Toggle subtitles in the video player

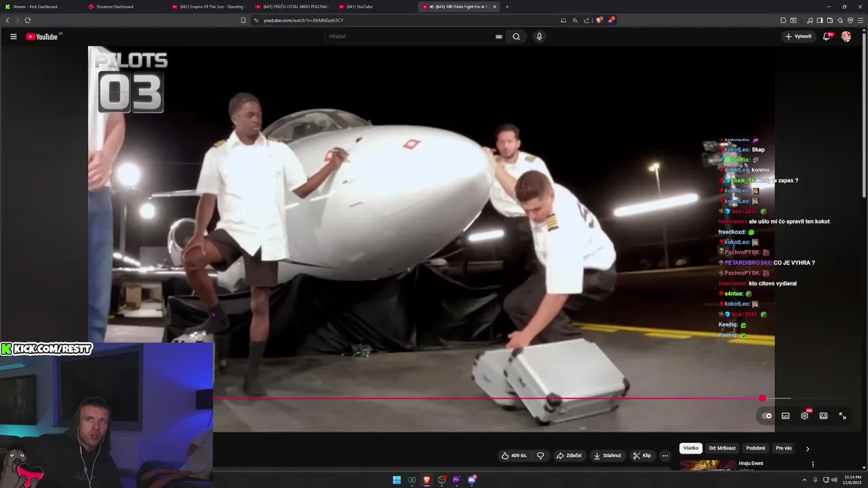coord(785,415)
